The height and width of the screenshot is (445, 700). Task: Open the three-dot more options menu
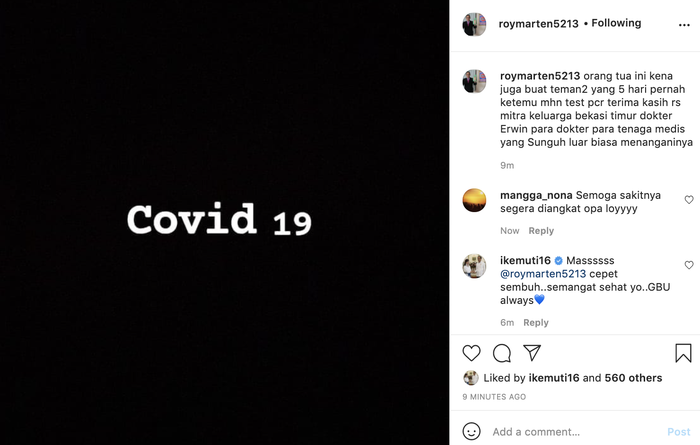click(x=684, y=25)
